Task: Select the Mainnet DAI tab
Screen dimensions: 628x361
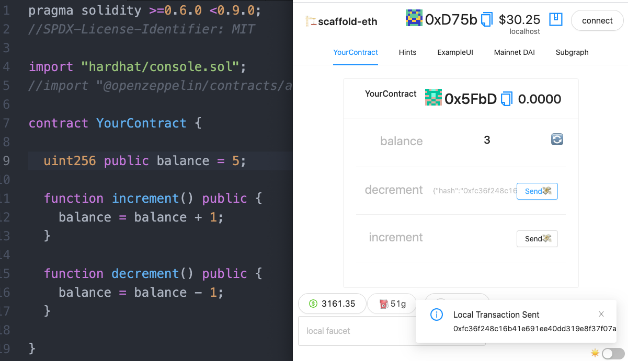Action: click(x=514, y=52)
